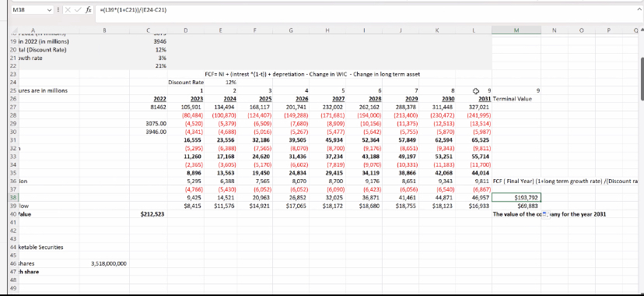644x296 pixels.
Task: Select the 81462 cell under 2022
Action: pos(149,107)
